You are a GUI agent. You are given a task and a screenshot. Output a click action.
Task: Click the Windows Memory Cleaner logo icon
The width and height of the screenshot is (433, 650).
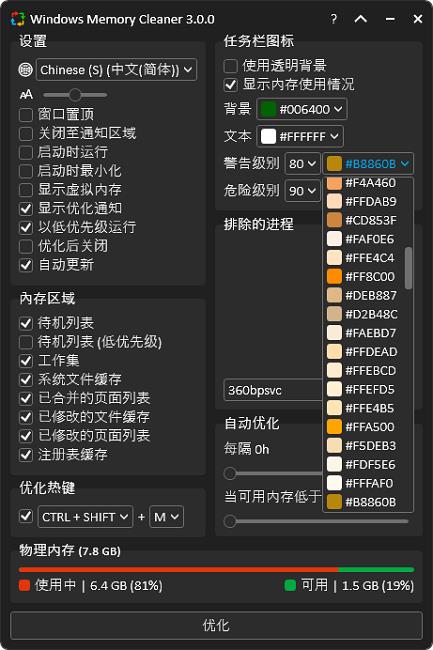point(18,19)
